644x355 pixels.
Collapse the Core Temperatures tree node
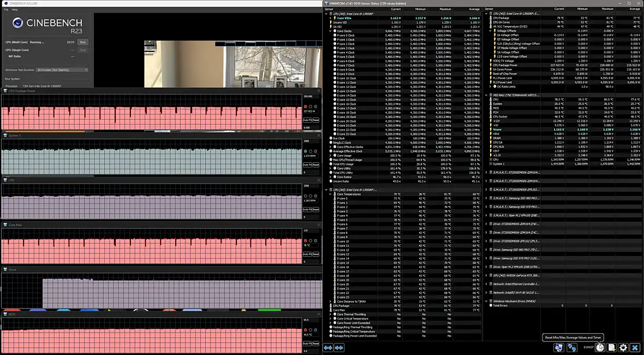(330, 194)
